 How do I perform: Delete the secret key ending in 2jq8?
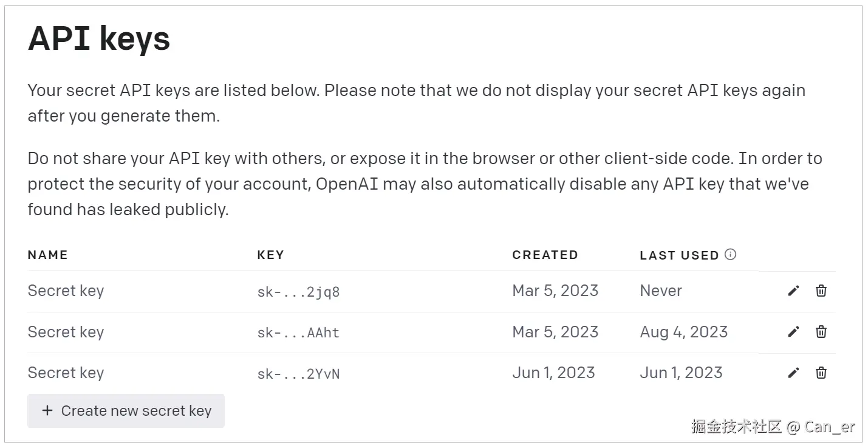click(x=821, y=291)
